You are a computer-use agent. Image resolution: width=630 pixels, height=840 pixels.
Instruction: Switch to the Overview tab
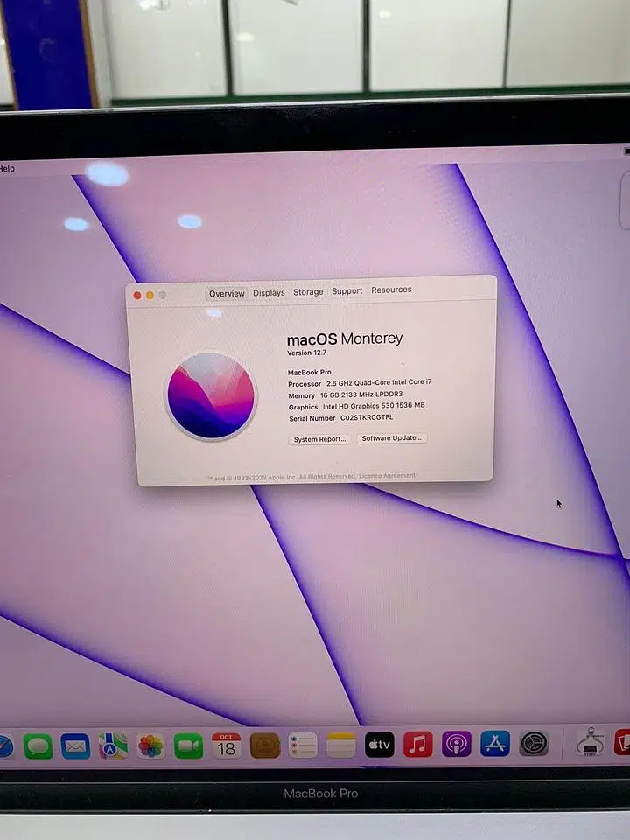click(227, 294)
